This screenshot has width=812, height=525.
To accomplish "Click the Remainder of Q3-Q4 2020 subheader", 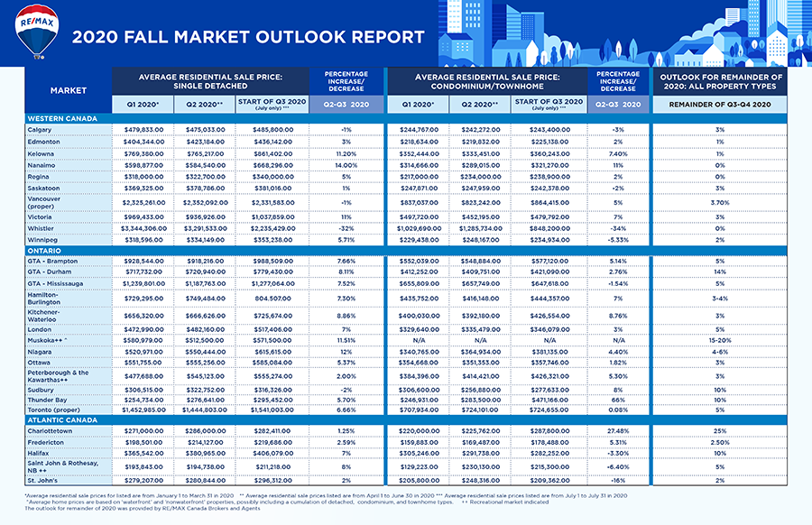I will click(720, 104).
